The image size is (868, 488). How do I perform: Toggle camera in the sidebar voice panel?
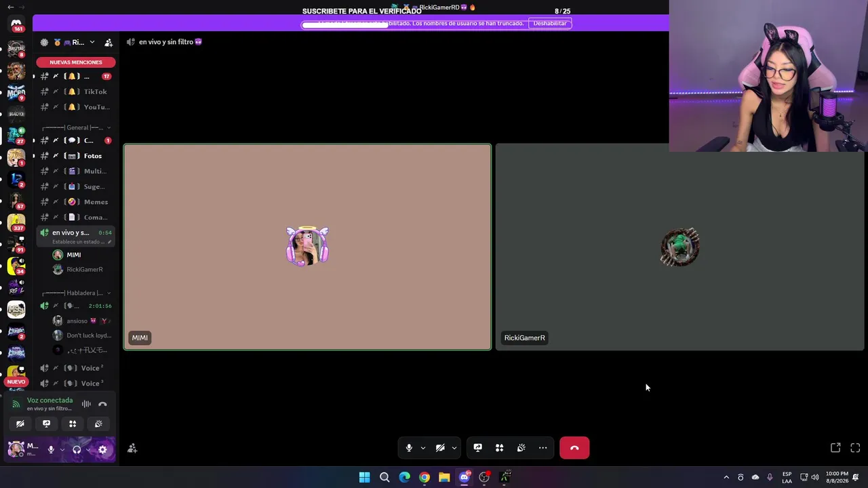[20, 424]
